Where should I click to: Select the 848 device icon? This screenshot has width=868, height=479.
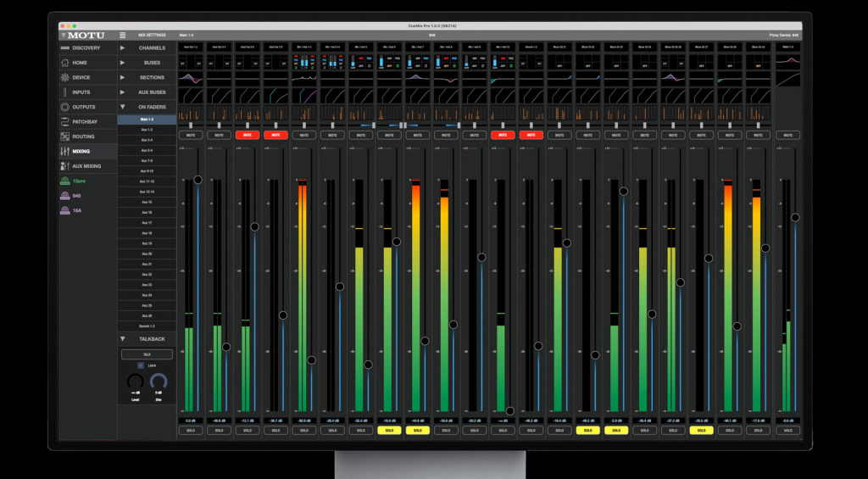[x=64, y=196]
